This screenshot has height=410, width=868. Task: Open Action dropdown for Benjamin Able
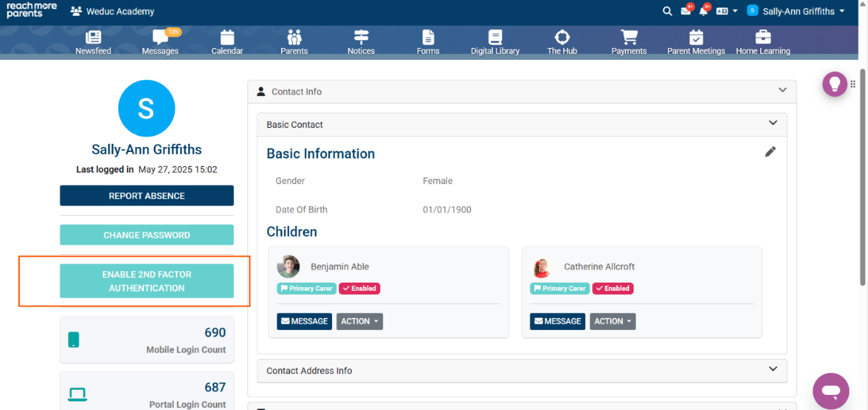pos(359,322)
